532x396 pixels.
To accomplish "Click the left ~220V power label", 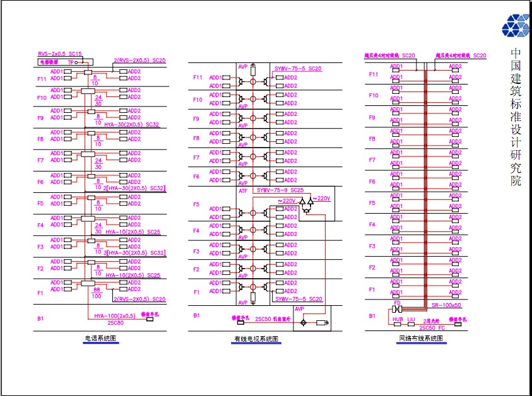I will click(287, 201).
